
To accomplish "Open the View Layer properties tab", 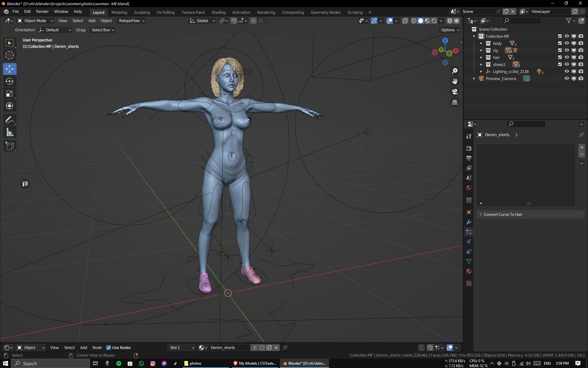I will pos(469,168).
